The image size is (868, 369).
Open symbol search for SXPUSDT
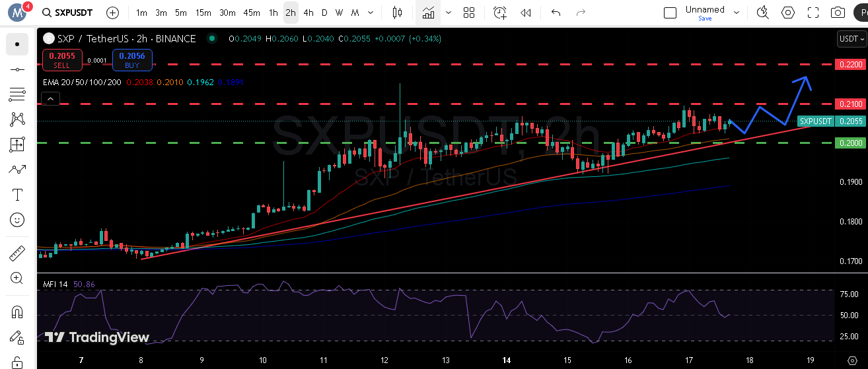[x=67, y=13]
